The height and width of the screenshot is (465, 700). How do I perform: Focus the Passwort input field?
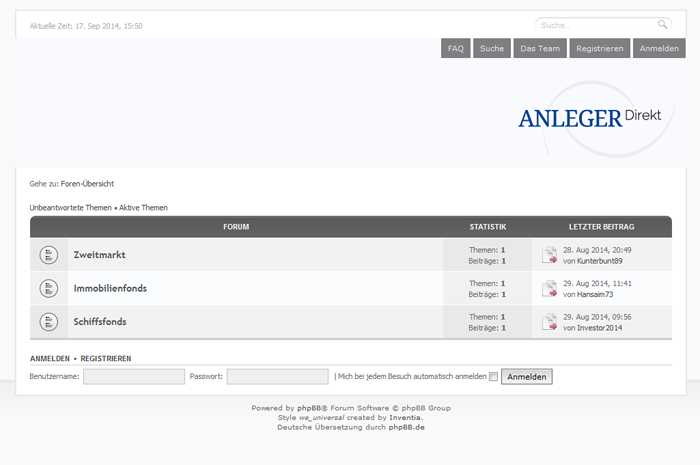pos(277,377)
